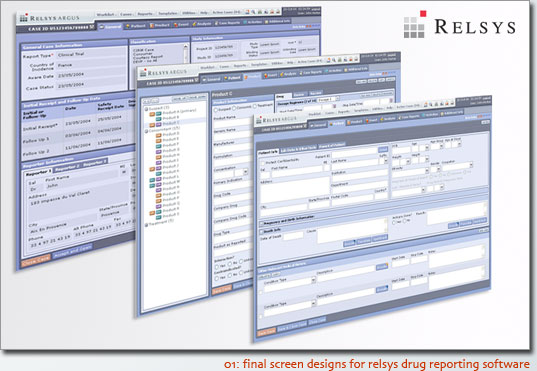Open Templates menu in rear-left window
The height and width of the screenshot is (371, 537).
167,13
